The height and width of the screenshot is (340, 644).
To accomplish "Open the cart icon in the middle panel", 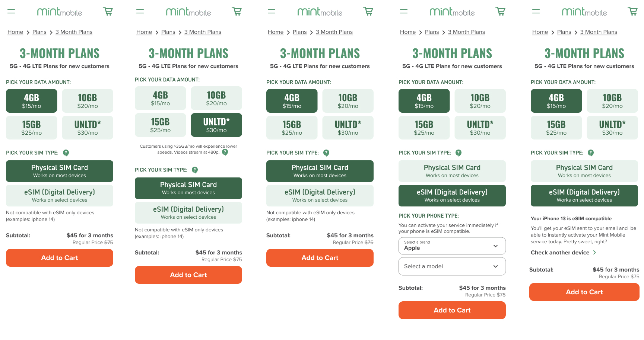I will coord(368,11).
